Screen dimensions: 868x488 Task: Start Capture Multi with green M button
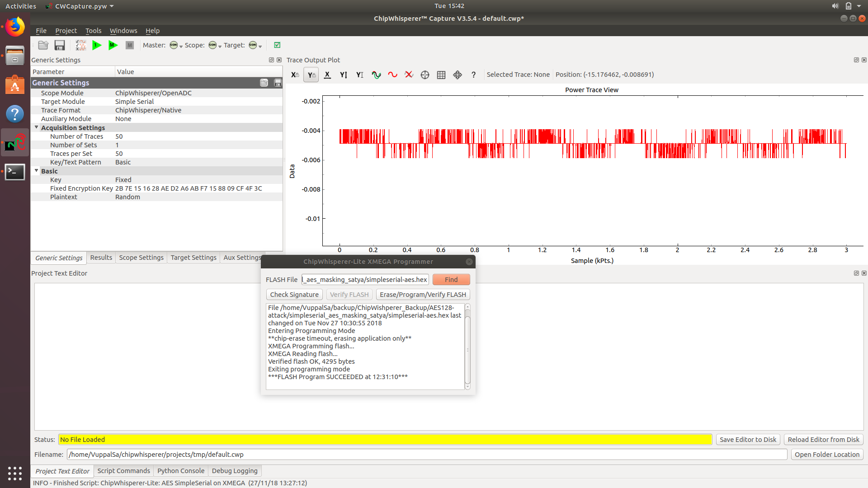113,45
